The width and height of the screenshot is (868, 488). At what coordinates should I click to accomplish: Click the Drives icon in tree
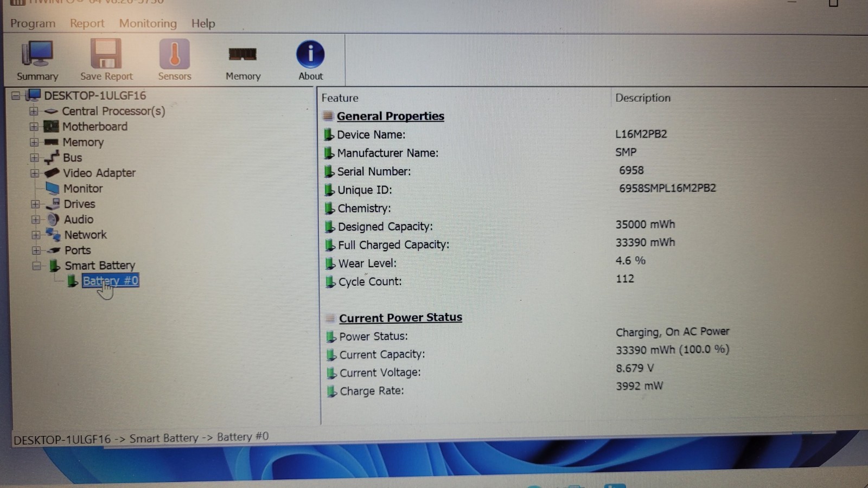click(x=53, y=204)
